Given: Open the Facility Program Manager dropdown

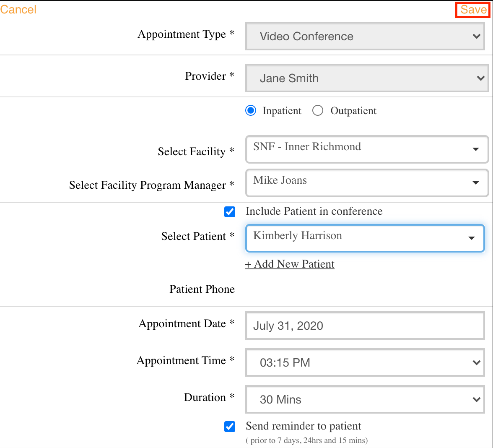Looking at the screenshot, I should 366,182.
